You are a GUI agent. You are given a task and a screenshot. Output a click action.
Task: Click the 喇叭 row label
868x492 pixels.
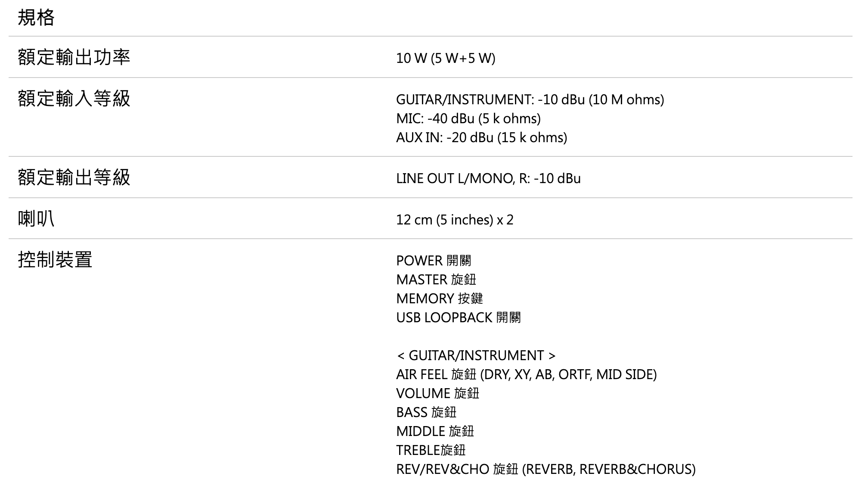click(x=36, y=219)
